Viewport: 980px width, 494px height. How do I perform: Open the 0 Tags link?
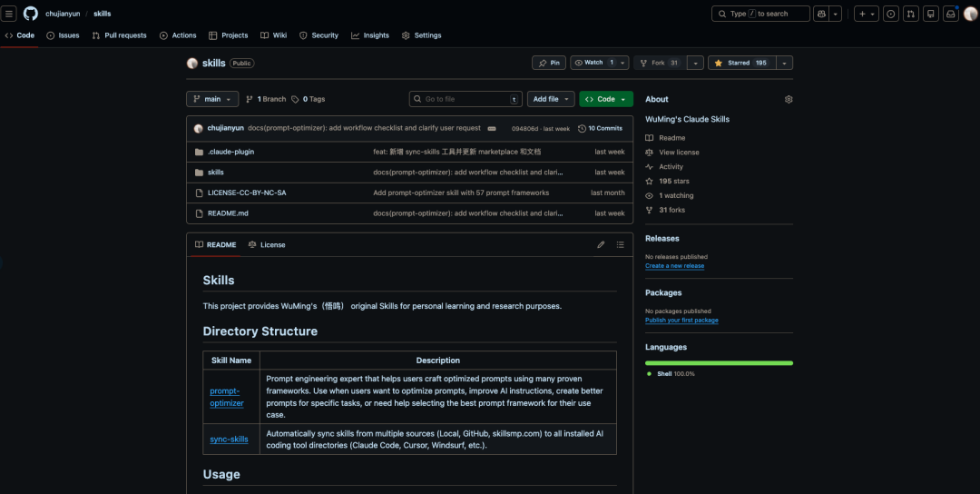pyautogui.click(x=309, y=99)
